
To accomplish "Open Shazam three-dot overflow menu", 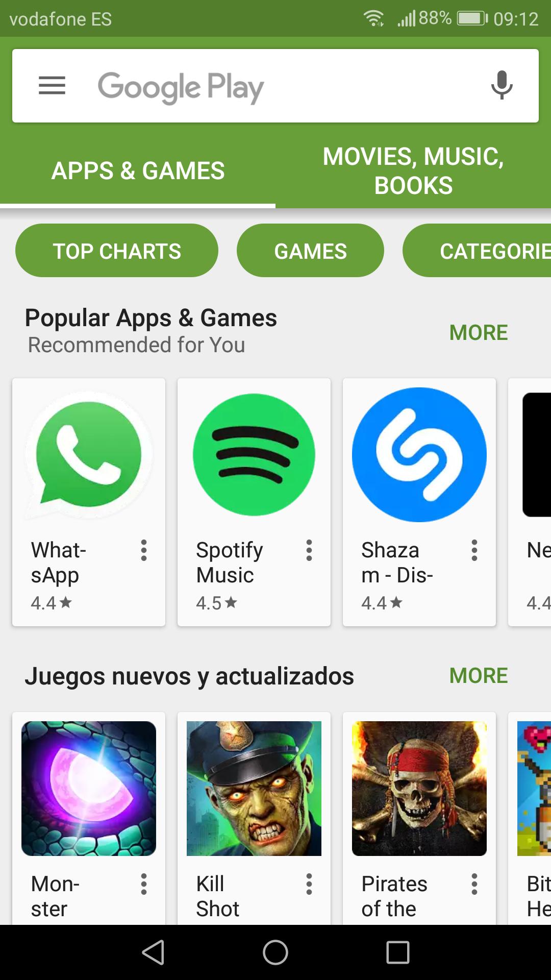I will (474, 551).
